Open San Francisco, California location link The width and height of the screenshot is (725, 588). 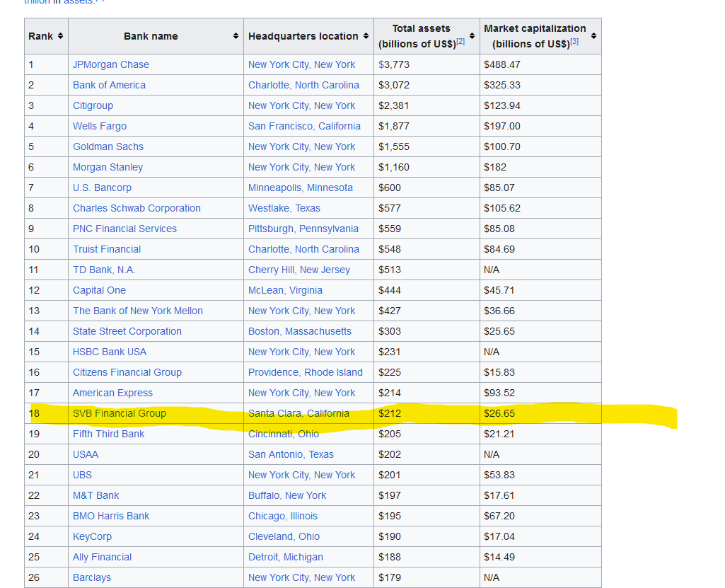click(304, 126)
